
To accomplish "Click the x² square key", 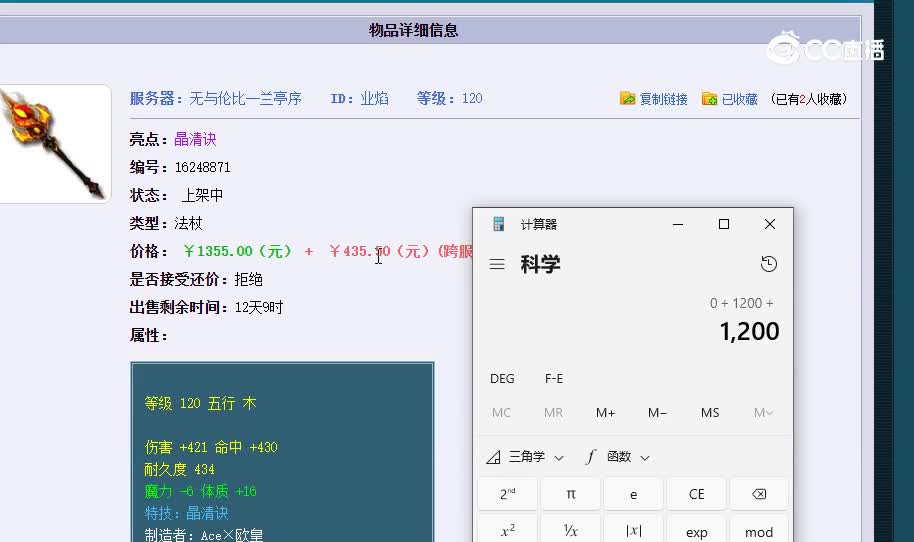I will coord(508,529).
